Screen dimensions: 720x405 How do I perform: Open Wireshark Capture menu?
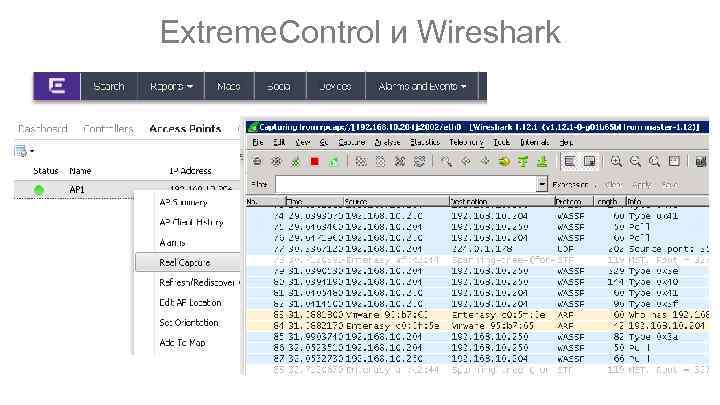pyautogui.click(x=351, y=142)
